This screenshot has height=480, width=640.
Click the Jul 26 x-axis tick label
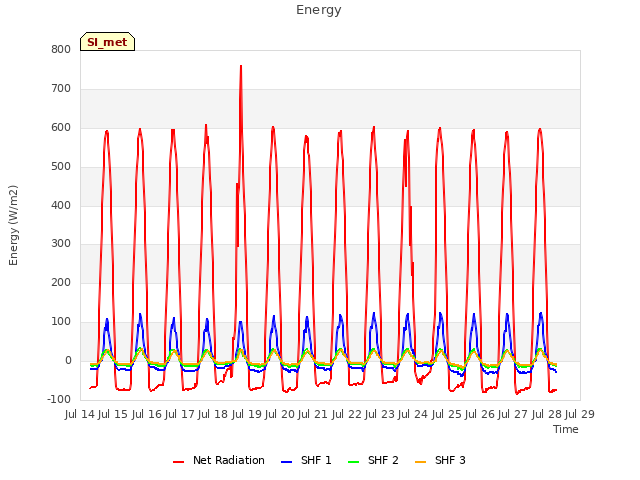click(480, 414)
